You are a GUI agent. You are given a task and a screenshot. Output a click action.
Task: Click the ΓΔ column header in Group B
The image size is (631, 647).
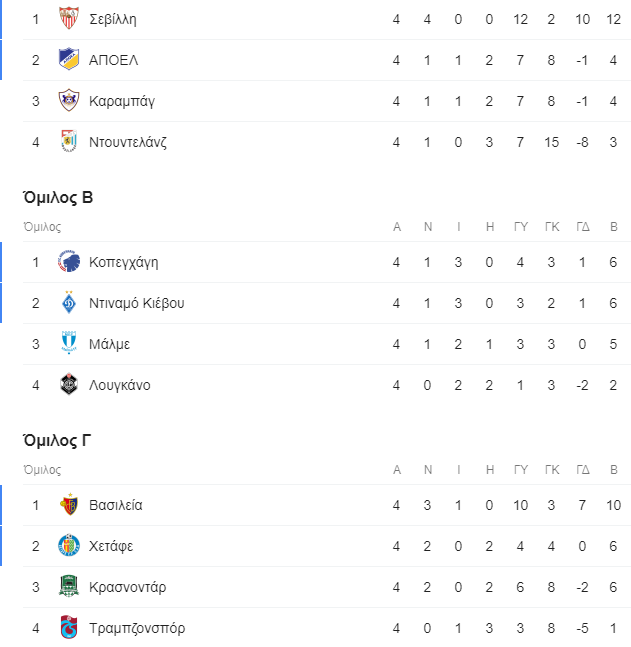click(583, 227)
